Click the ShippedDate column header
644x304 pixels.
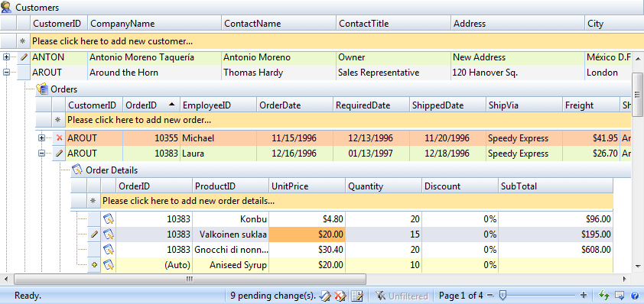point(447,105)
